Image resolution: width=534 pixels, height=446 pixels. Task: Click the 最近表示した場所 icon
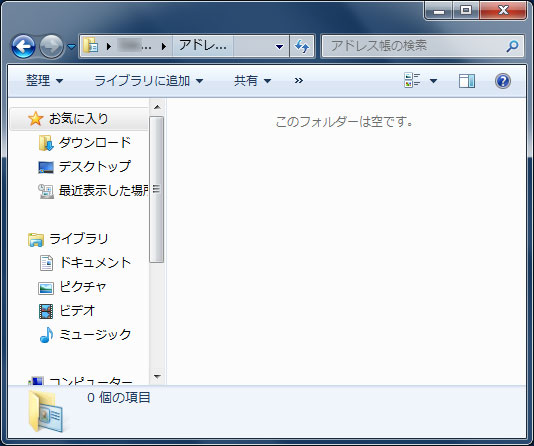(46, 191)
